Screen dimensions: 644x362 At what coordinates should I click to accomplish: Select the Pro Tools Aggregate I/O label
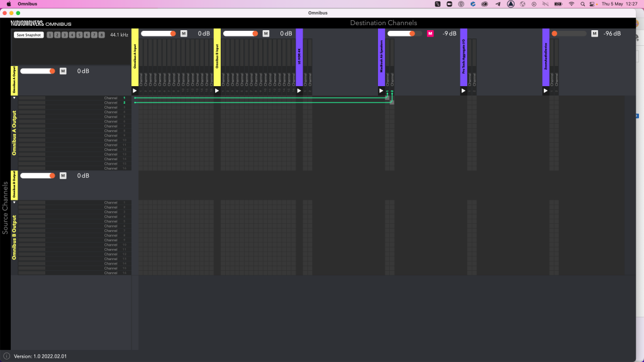click(464, 57)
